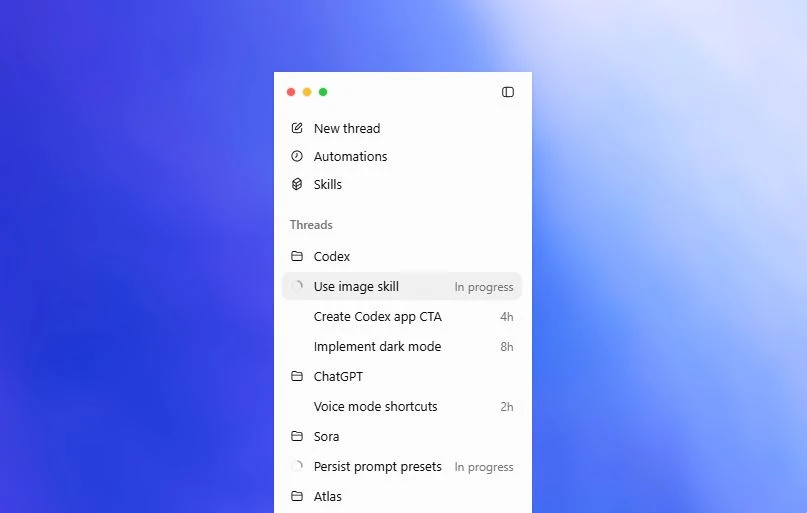This screenshot has width=807, height=513.
Task: Collapse the Codex folder icon
Action: [297, 256]
